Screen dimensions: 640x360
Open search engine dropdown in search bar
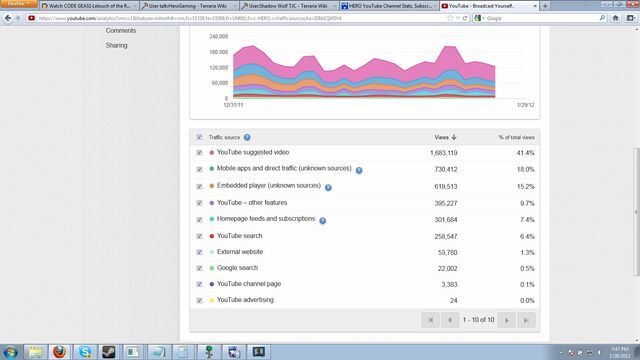click(x=479, y=18)
